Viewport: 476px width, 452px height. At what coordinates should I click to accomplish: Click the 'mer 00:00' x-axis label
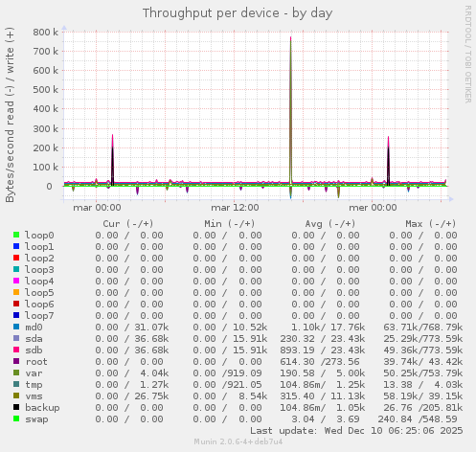[x=373, y=208]
